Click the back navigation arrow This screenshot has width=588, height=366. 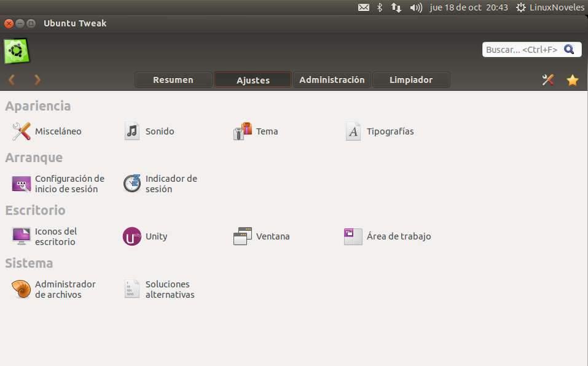tap(11, 79)
